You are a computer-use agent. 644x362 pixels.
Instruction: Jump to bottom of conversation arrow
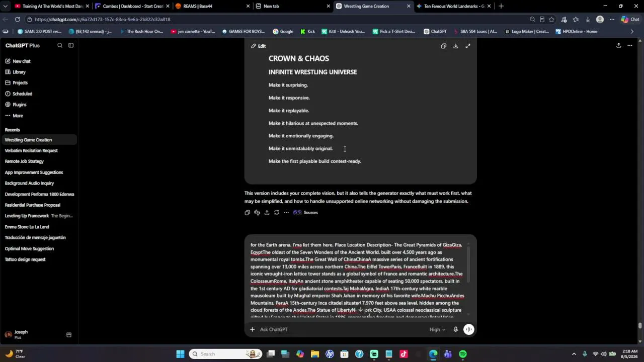pos(360,310)
